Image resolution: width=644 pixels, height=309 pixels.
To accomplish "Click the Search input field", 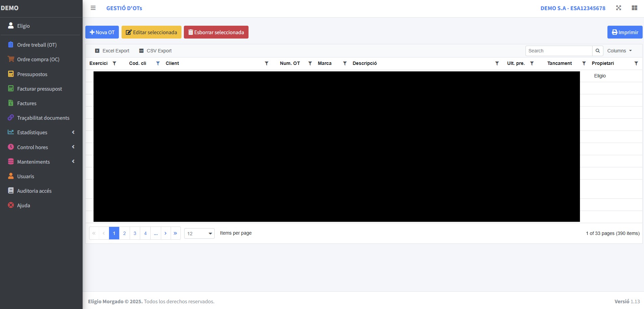I will pos(559,51).
